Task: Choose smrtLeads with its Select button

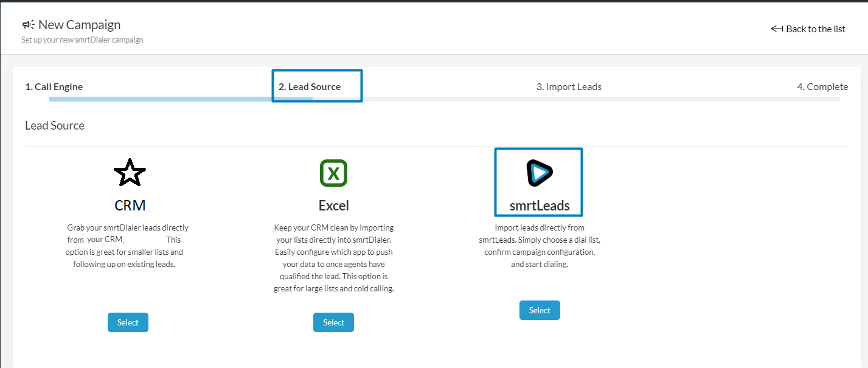Action: point(540,310)
